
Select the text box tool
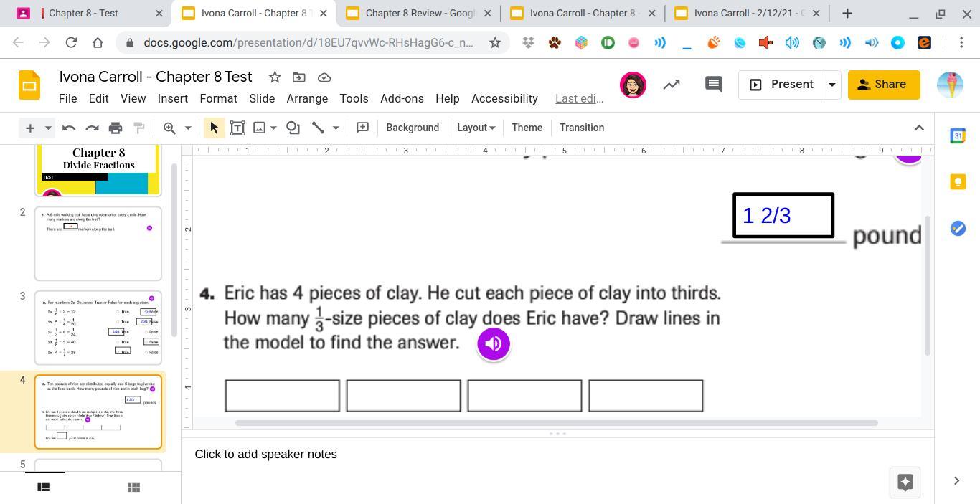(237, 128)
